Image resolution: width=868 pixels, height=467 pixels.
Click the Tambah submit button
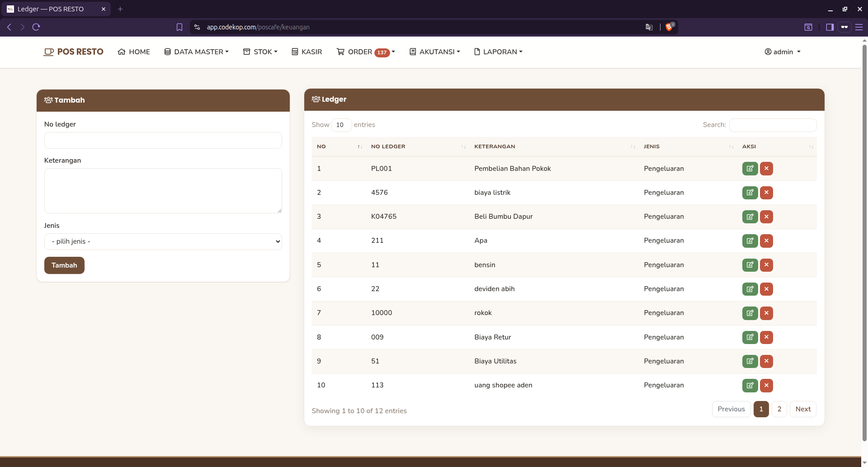(64, 265)
